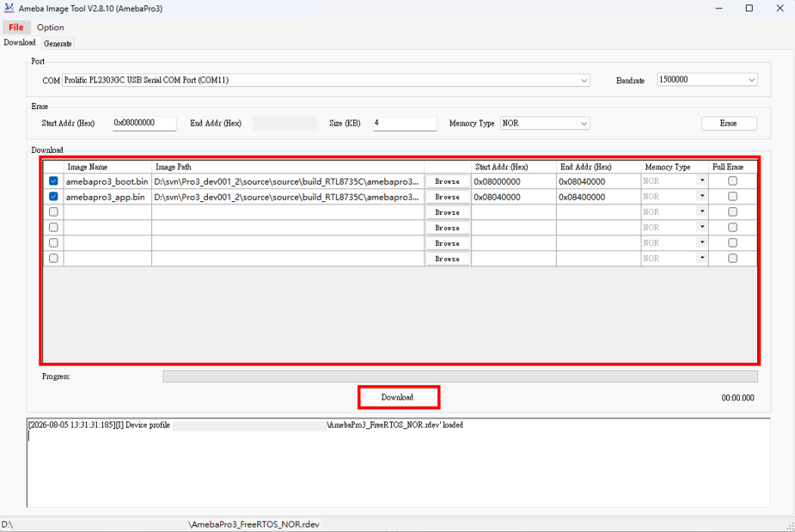Click the Image Name column header
This screenshot has height=532, width=795.
[107, 167]
